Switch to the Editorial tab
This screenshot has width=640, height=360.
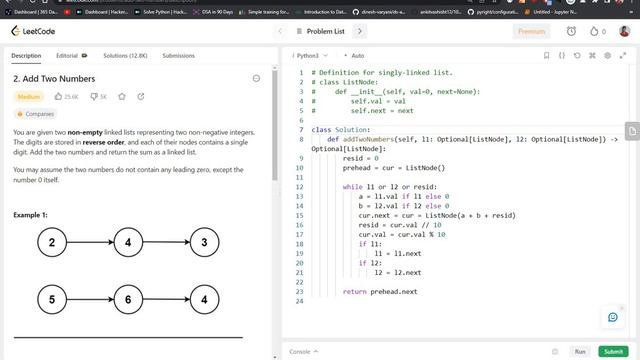pyautogui.click(x=71, y=56)
